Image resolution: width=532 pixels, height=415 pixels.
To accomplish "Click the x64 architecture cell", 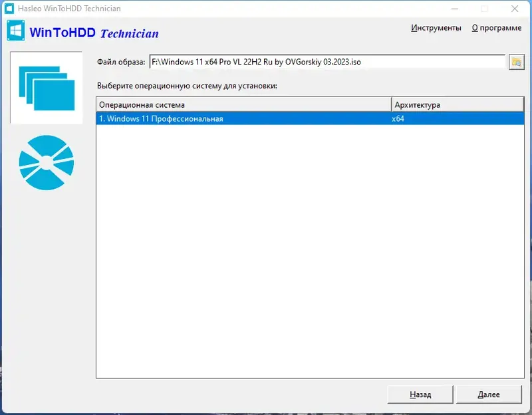I will click(398, 119).
